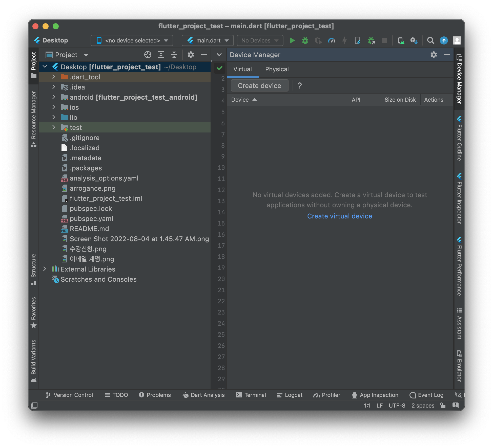Click the Search Everywhere magnifier icon

430,40
